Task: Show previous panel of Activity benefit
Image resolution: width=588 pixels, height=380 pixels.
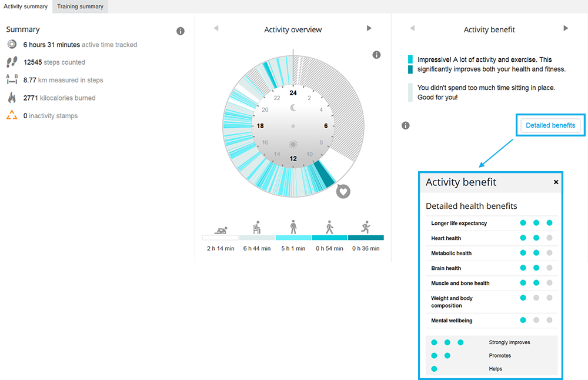Action: (412, 28)
